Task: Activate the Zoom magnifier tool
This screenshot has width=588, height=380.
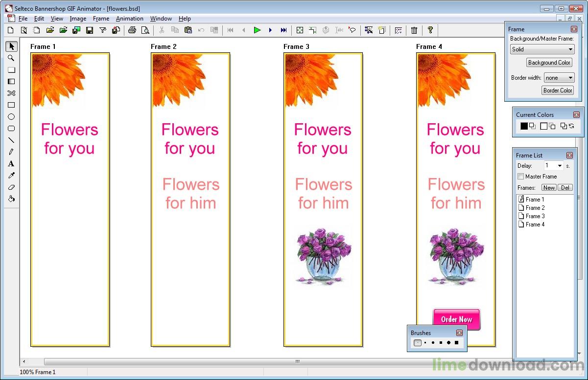Action: tap(11, 58)
